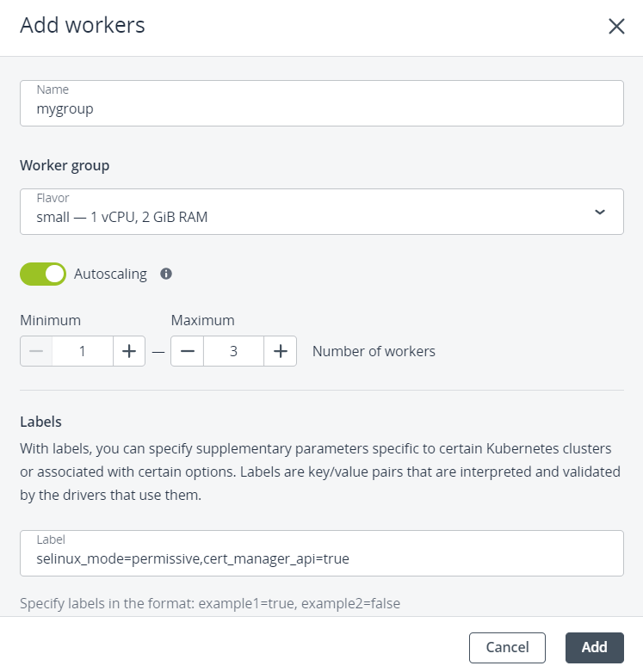This screenshot has width=643, height=672.
Task: Click the Worker group section heading
Action: tap(65, 164)
